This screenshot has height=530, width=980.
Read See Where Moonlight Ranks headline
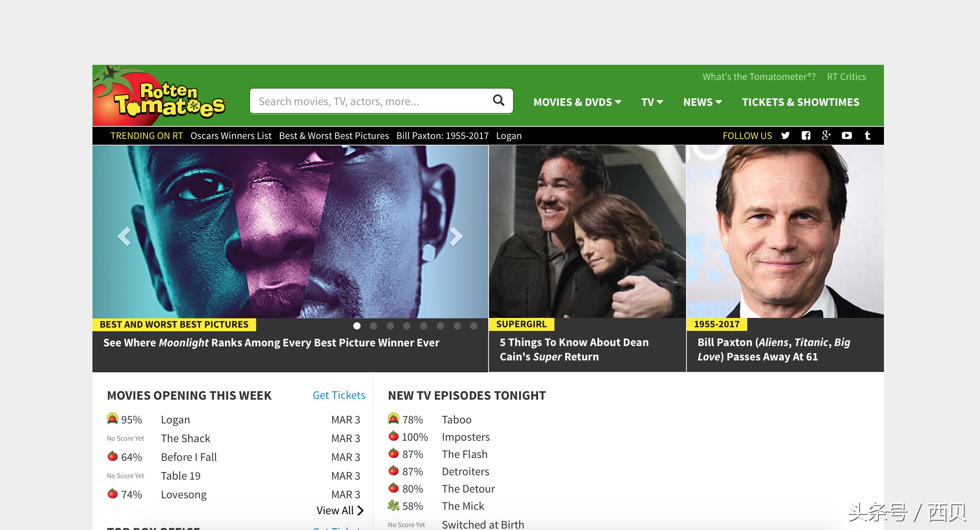click(271, 343)
